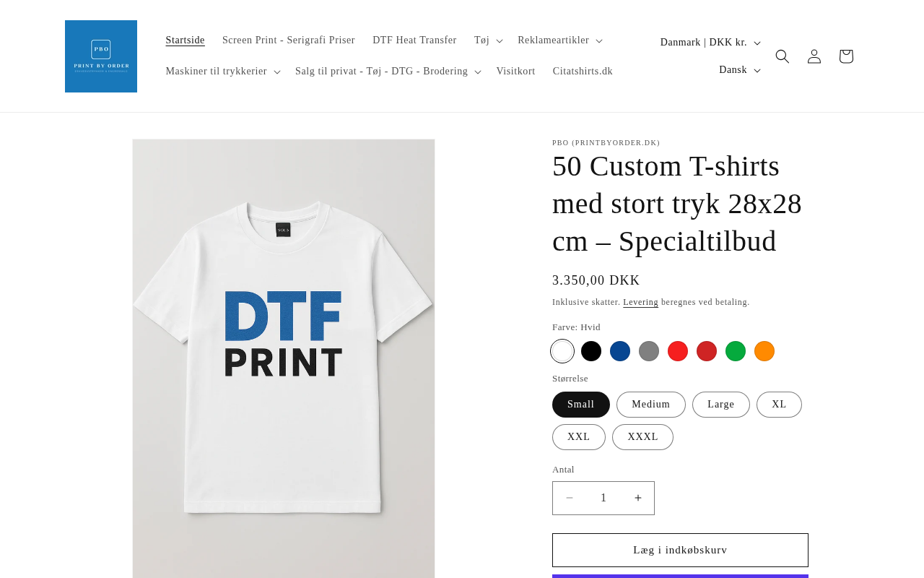
Task: Open the Dansk language dropdown
Action: pyautogui.click(x=739, y=70)
